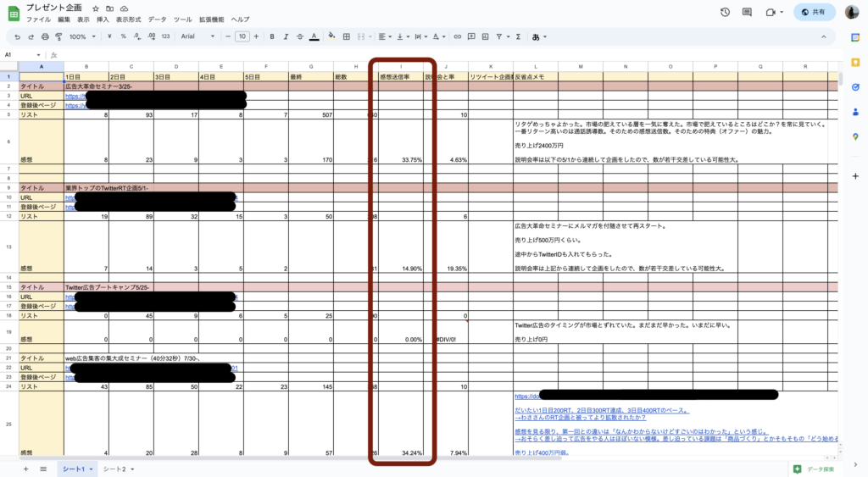Open the fill color paint bucket
The width and height of the screenshot is (868, 477).
pos(331,36)
